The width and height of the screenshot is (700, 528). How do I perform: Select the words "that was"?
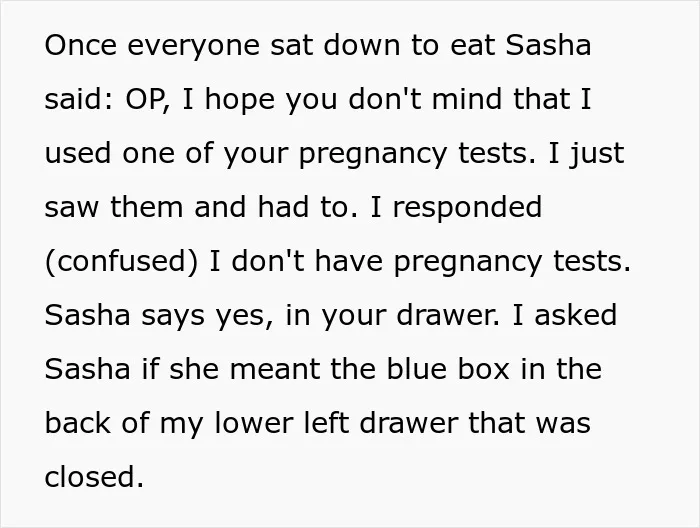(529, 423)
